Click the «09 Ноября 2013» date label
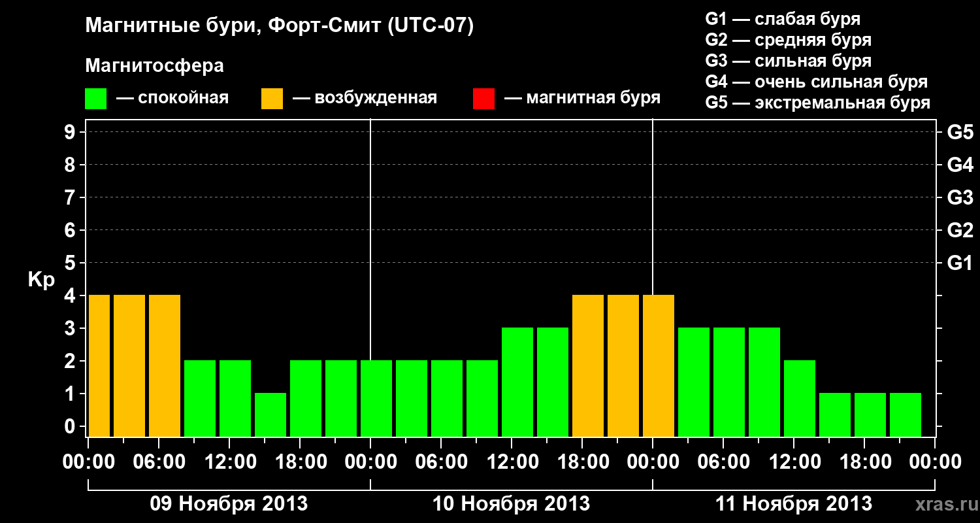Viewport: 980px width, 523px height. click(229, 504)
